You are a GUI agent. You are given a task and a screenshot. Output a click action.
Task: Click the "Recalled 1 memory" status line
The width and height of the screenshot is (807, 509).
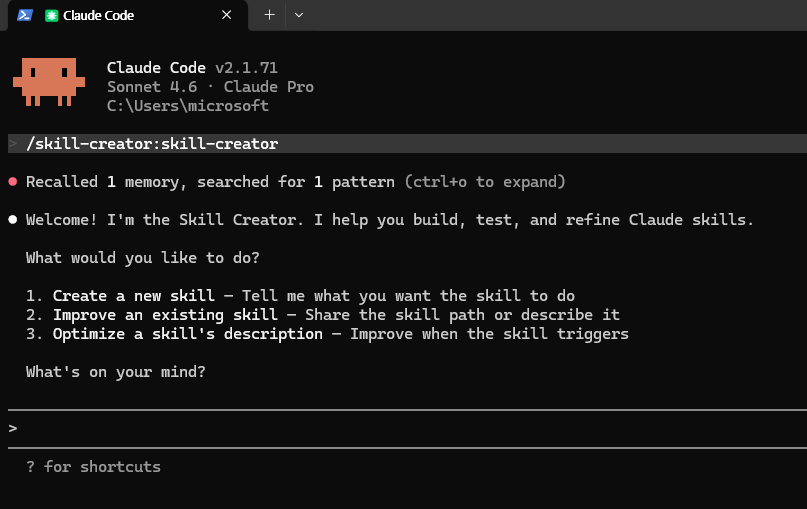point(110,182)
